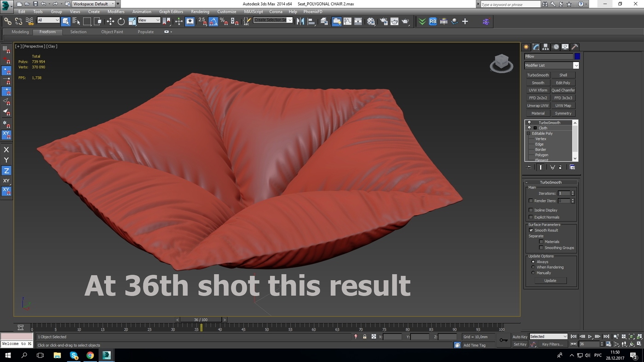Screen dimensions: 644x362
Task: Click the Z axis constraint button
Action: click(6, 170)
